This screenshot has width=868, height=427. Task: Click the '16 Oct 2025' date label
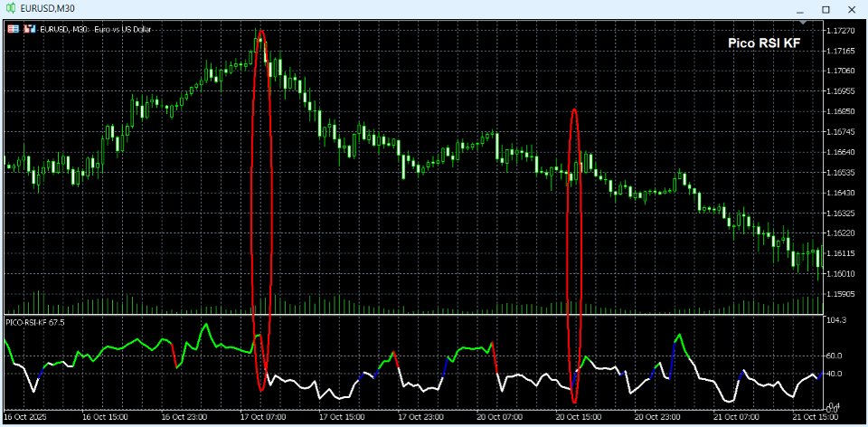(25, 416)
